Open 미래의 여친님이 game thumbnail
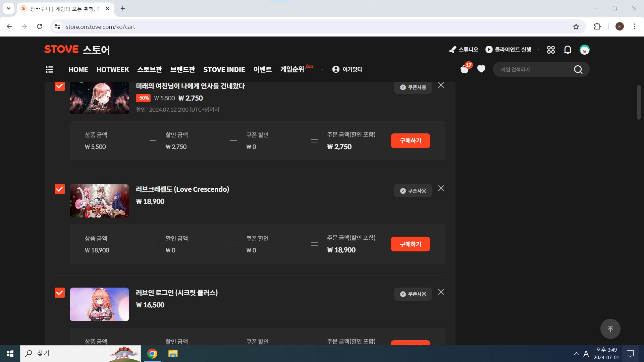644x362 pixels. [x=99, y=98]
